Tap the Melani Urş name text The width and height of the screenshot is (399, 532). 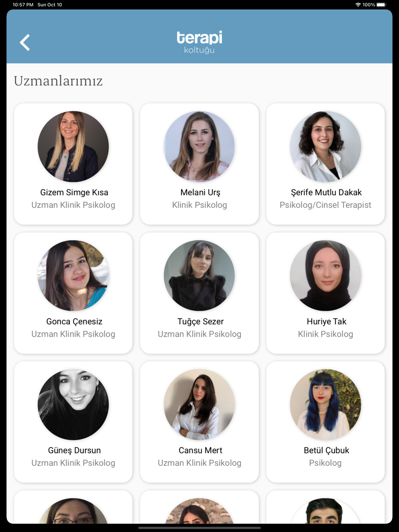pos(200,192)
